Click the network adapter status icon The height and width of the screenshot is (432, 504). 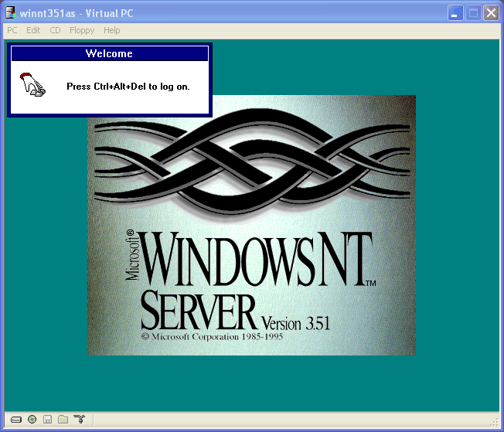click(x=80, y=419)
